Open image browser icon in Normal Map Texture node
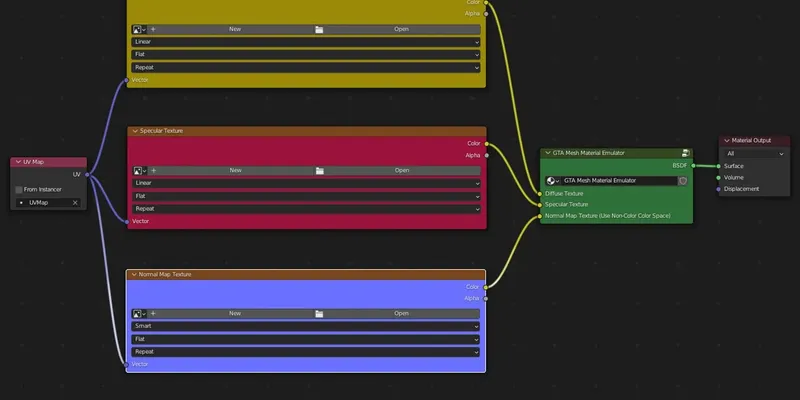 point(140,313)
